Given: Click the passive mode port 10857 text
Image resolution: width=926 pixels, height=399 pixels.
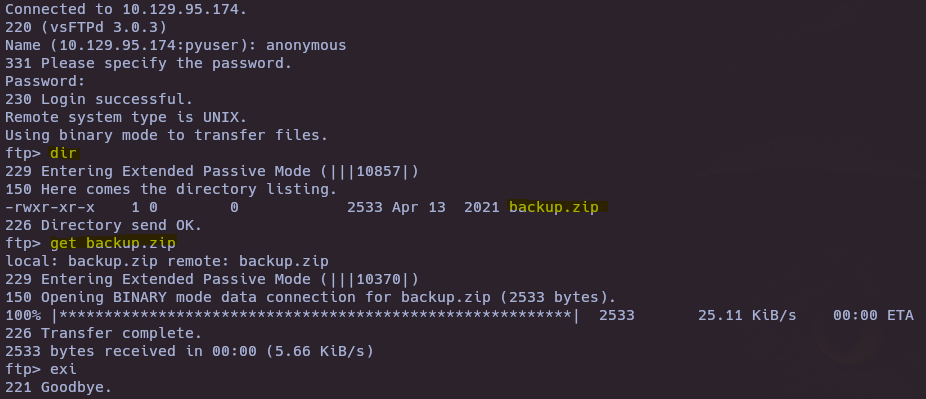Looking at the screenshot, I should coord(379,171).
